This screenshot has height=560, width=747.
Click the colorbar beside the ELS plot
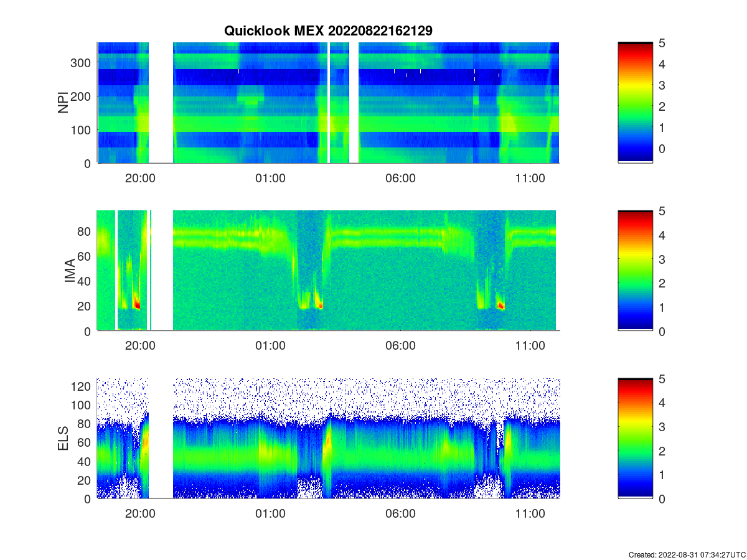click(635, 438)
